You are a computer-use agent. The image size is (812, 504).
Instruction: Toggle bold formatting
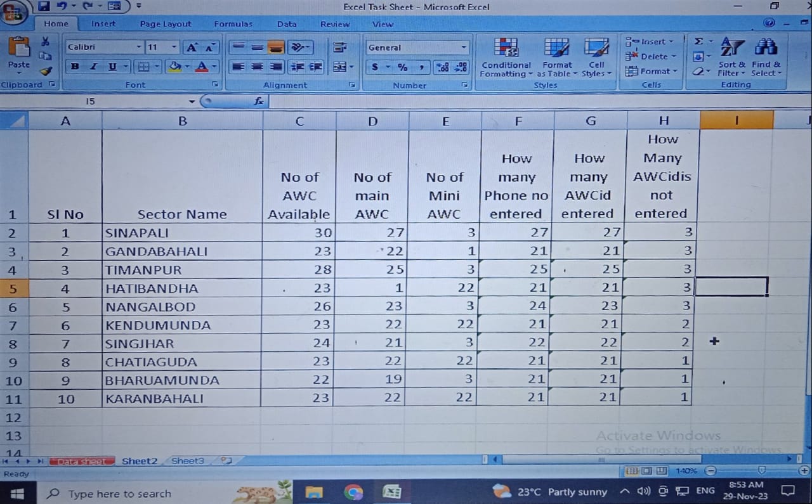(x=75, y=67)
